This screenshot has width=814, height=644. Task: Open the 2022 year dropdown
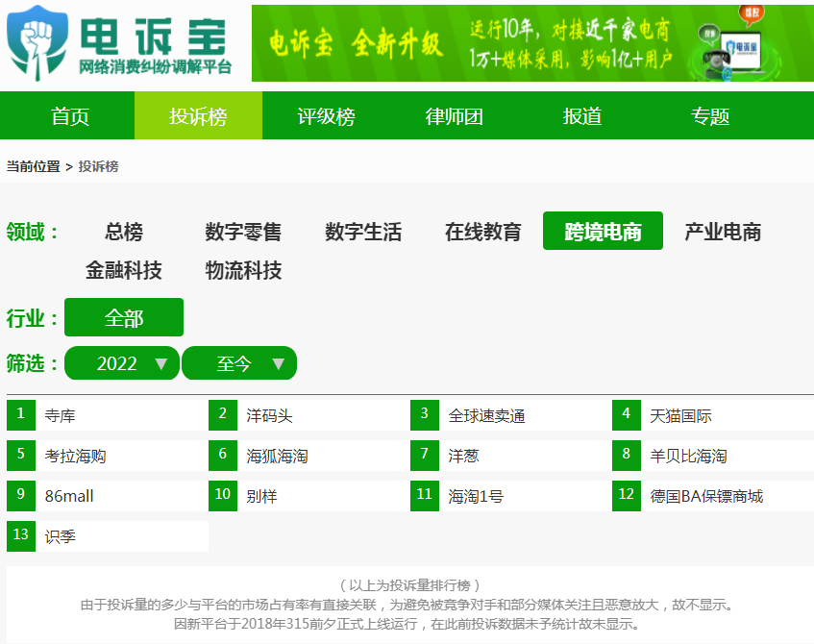(122, 363)
